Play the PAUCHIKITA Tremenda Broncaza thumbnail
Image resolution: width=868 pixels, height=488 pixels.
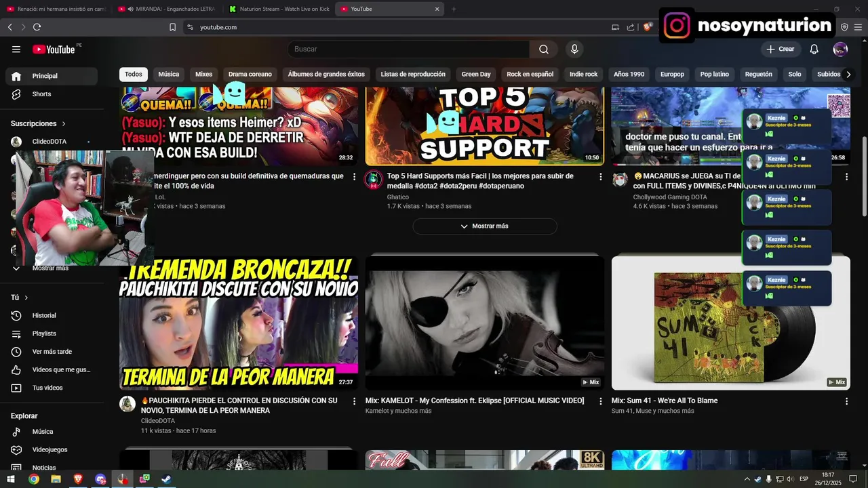pyautogui.click(x=239, y=323)
